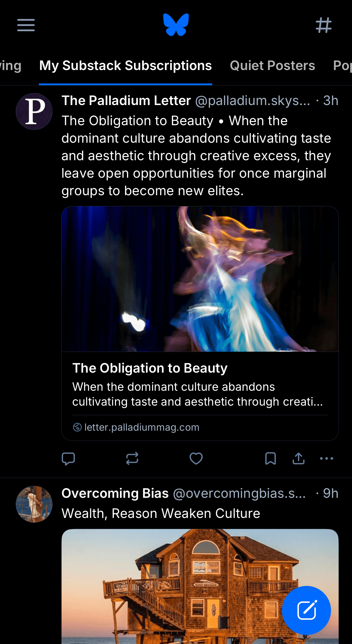Open The Palladium Letter profile avatar
The height and width of the screenshot is (644, 352).
coord(34,111)
